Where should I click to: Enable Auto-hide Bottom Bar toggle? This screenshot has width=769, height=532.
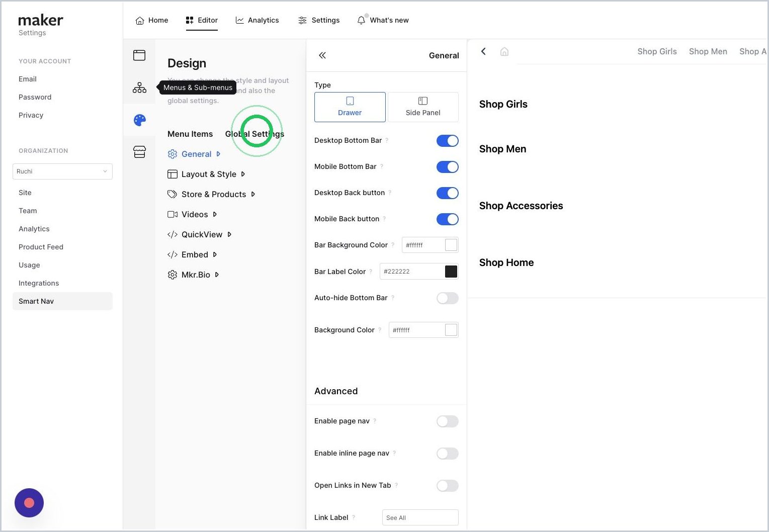point(448,298)
